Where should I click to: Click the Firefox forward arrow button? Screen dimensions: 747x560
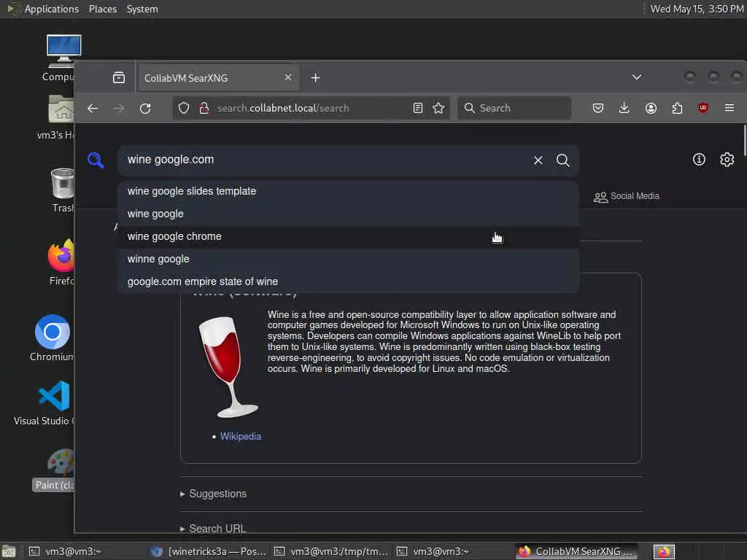(x=119, y=108)
